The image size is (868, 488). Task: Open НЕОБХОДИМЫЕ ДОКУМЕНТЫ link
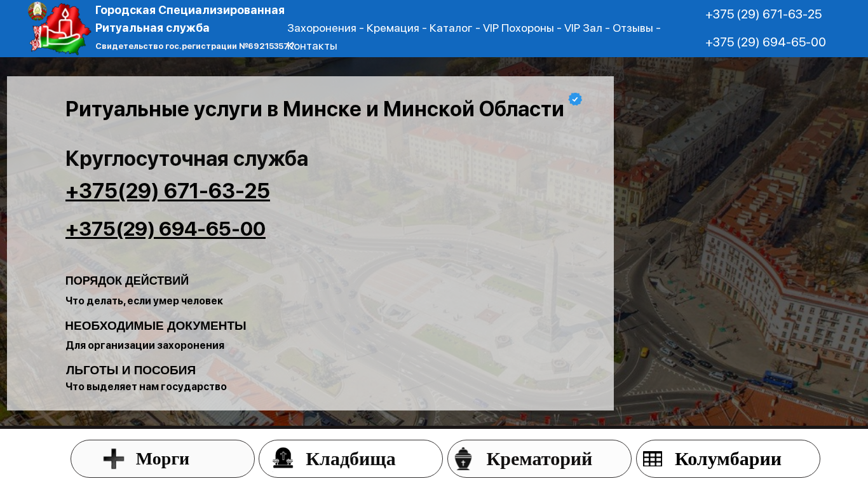(156, 326)
